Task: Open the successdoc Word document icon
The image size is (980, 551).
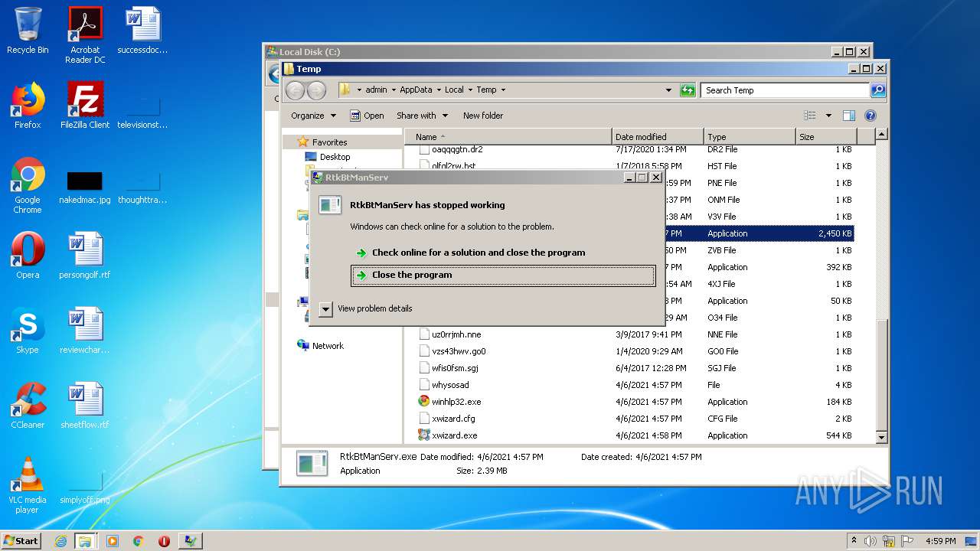Action: 142,30
